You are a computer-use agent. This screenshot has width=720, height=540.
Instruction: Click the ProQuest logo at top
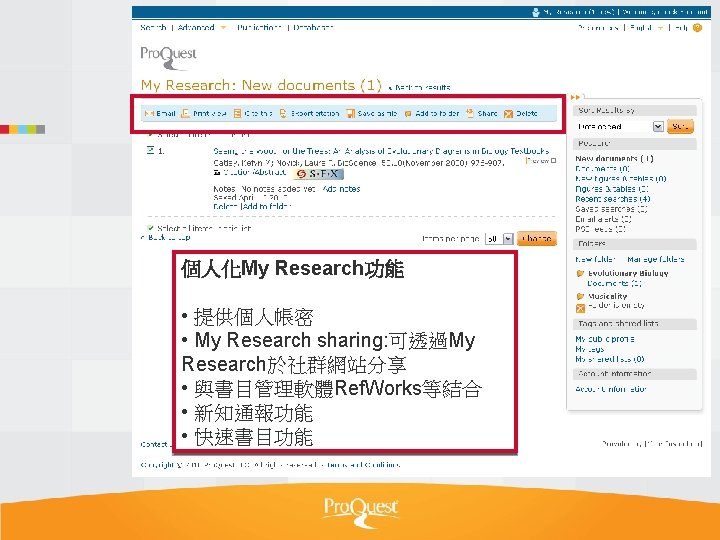(x=168, y=57)
